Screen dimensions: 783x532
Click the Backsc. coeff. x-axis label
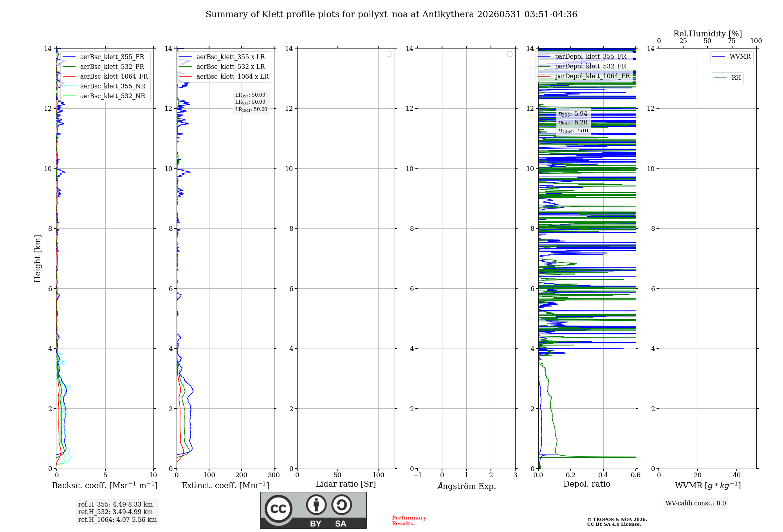(105, 485)
